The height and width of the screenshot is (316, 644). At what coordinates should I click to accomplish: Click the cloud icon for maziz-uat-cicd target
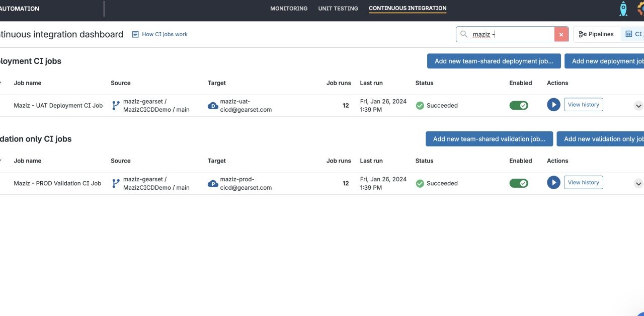[212, 105]
